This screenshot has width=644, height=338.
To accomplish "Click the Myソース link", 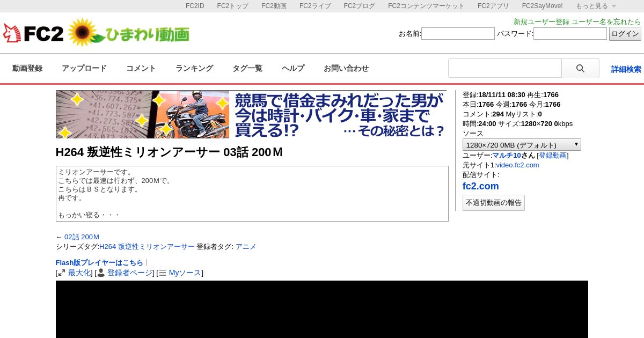I will pyautogui.click(x=185, y=273).
